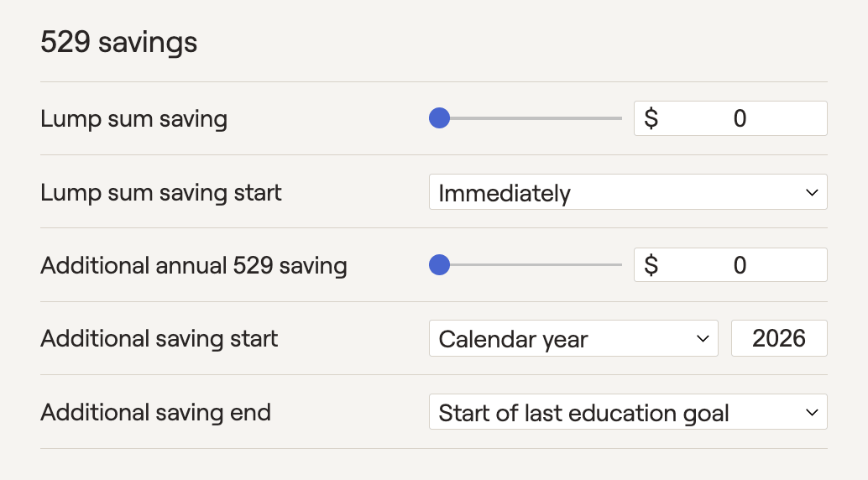The image size is (868, 480).
Task: Click the dollar sign in Additional annual saving field
Action: pos(651,266)
